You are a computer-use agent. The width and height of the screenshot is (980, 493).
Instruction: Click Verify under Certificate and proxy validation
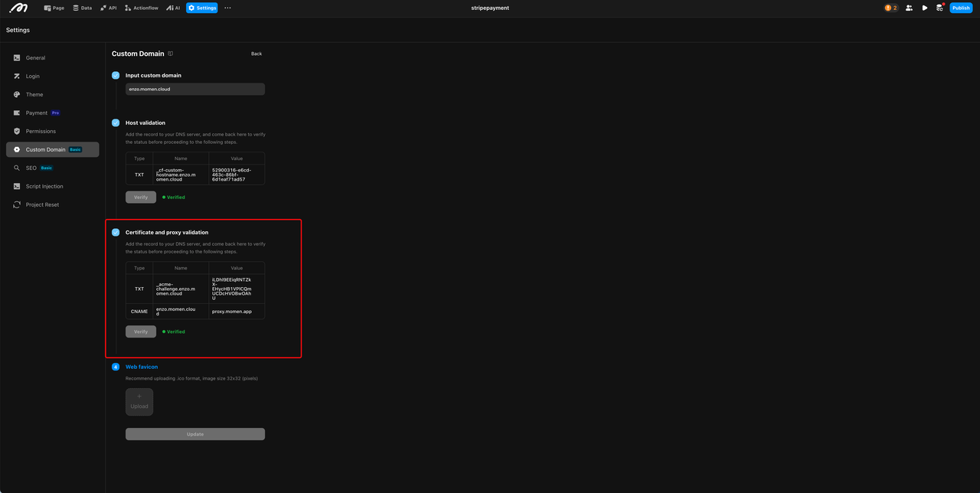coord(141,331)
